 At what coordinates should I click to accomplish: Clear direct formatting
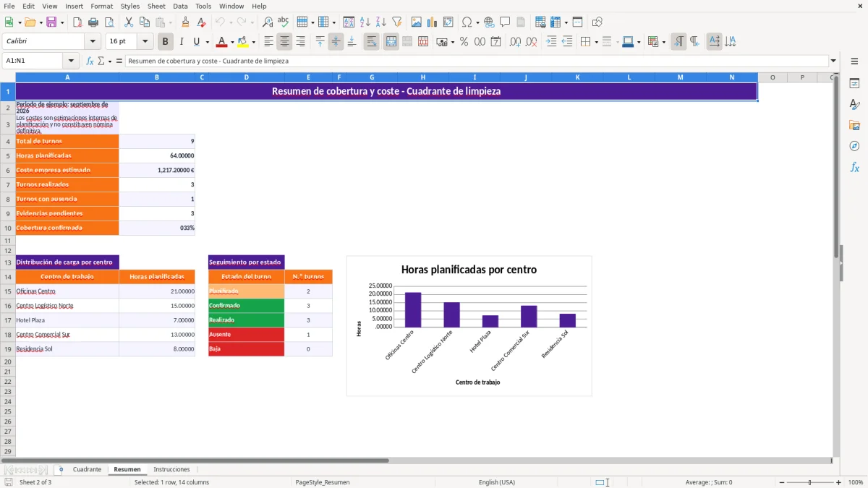click(x=202, y=22)
